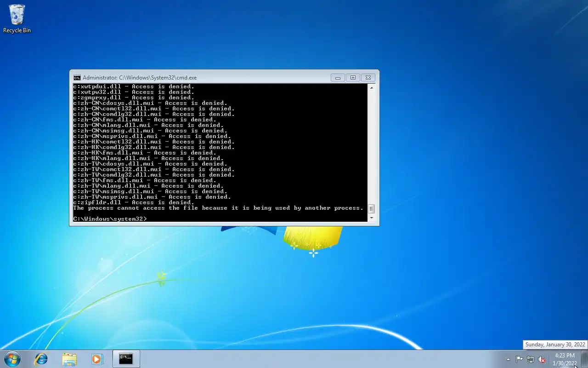Click 'process cannot access the file' message
Viewport: 588px width, 368px height.
click(218, 208)
